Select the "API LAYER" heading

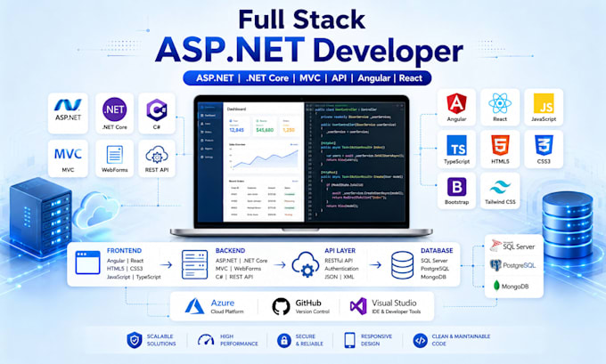pos(340,250)
